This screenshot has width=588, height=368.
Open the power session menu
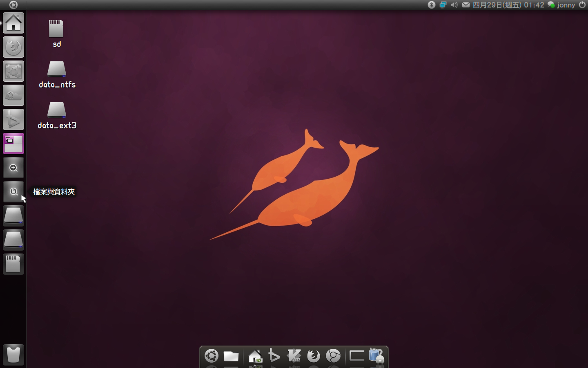click(x=582, y=5)
